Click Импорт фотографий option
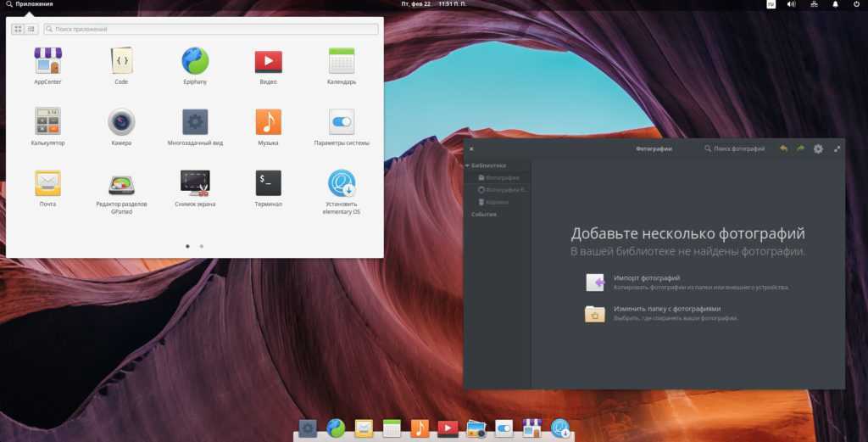This screenshot has width=868, height=442. pyautogui.click(x=646, y=278)
